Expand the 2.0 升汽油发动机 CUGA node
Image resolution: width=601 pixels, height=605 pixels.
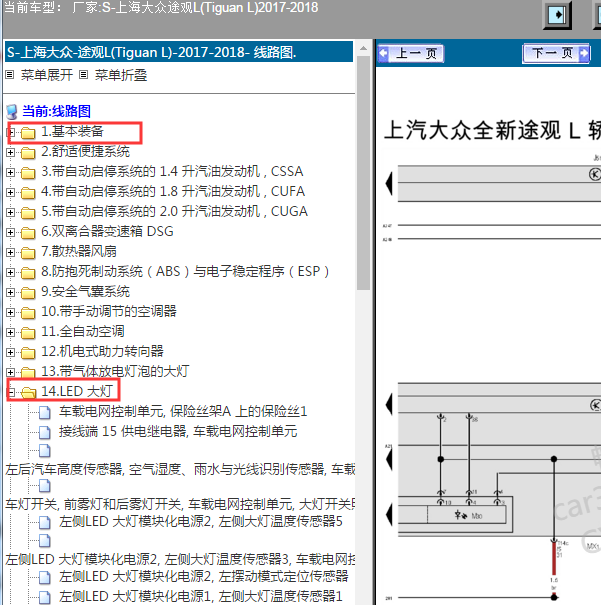point(11,213)
